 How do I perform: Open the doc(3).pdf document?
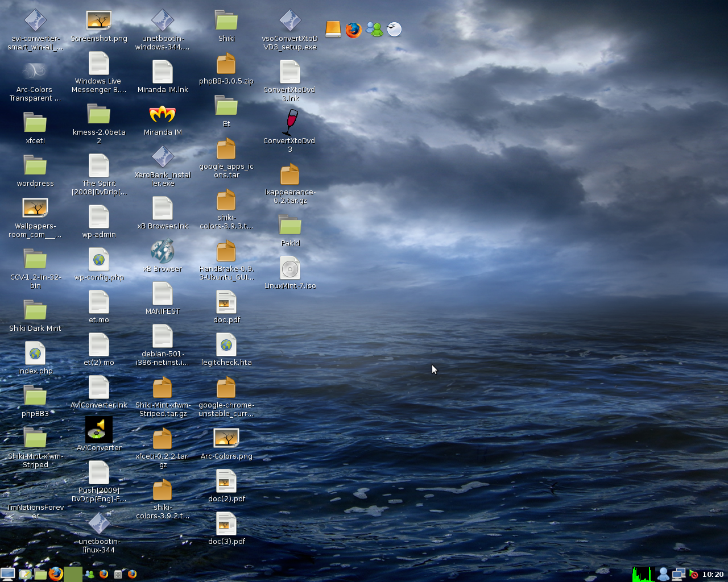click(226, 523)
